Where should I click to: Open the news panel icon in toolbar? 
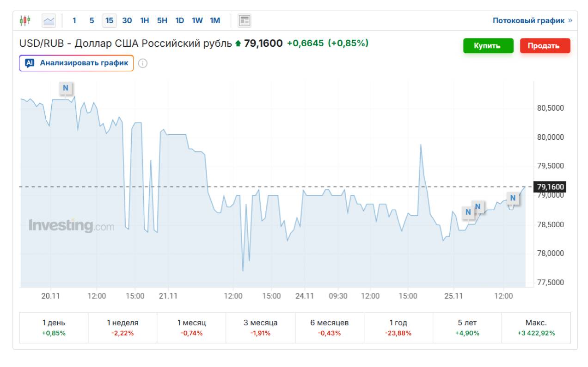pos(244,20)
